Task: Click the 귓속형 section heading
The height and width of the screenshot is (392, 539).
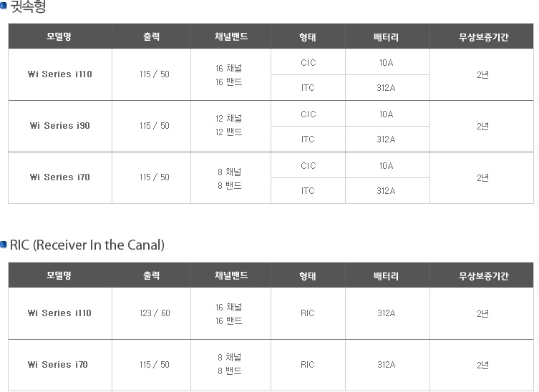Action: [28, 7]
